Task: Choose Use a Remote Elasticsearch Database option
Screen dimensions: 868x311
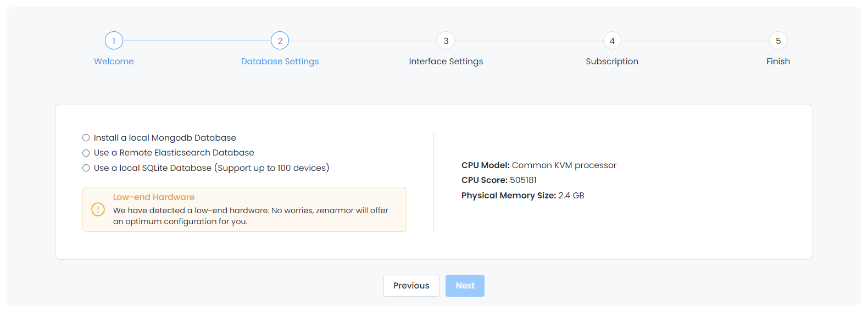Action: click(x=86, y=153)
